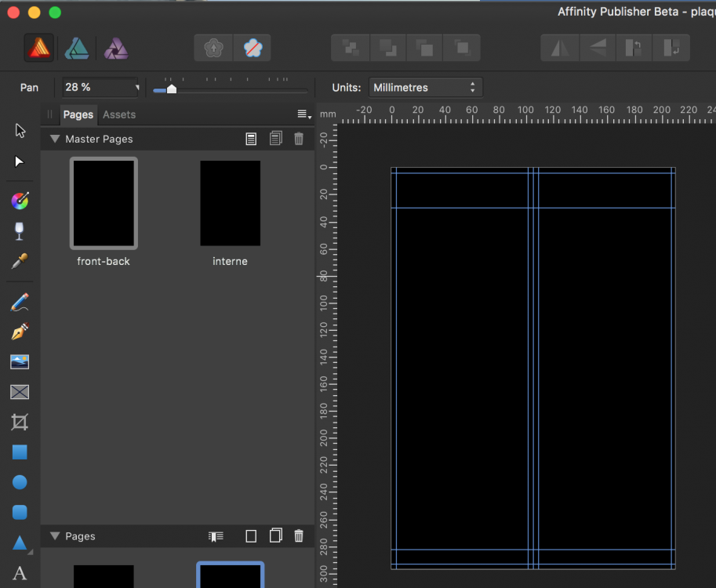Select the Ellipse shape tool
716x588 pixels.
pyautogui.click(x=20, y=482)
